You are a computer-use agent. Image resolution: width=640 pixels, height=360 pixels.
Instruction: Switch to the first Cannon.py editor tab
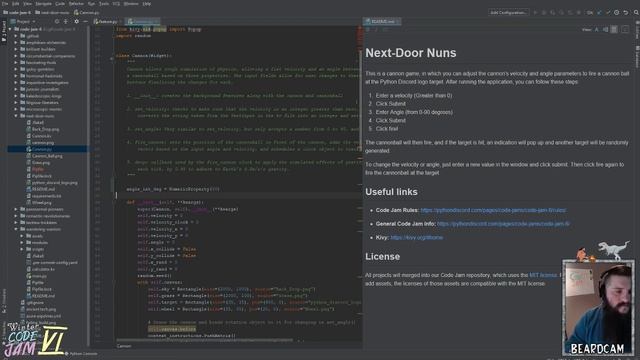pyautogui.click(x=106, y=21)
